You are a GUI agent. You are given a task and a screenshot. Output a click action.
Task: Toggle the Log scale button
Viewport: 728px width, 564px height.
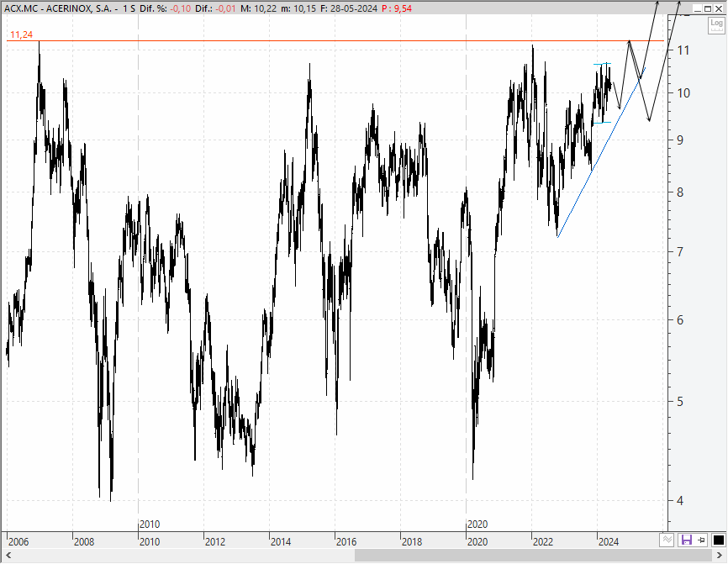click(x=716, y=25)
